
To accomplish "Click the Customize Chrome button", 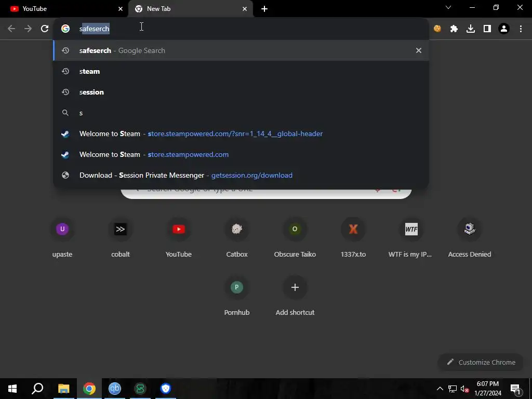I will (x=481, y=362).
